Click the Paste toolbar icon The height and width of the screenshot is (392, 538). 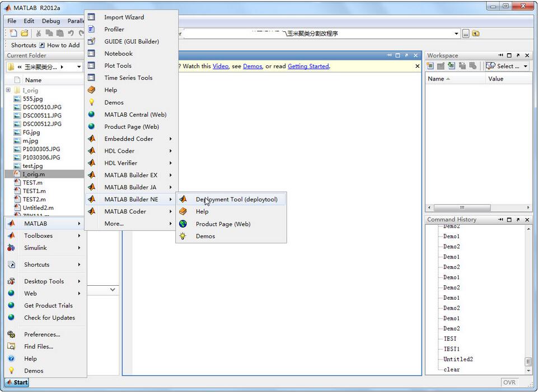[x=60, y=33]
